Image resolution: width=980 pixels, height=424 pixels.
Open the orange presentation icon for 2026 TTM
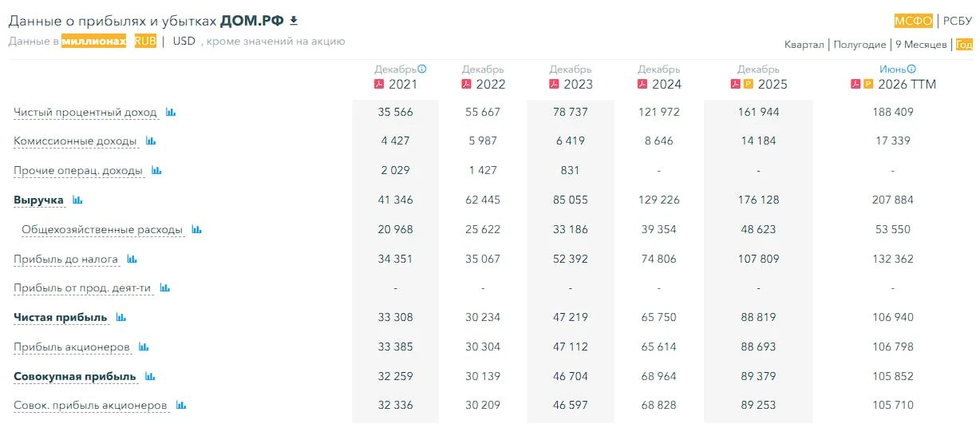(x=868, y=84)
